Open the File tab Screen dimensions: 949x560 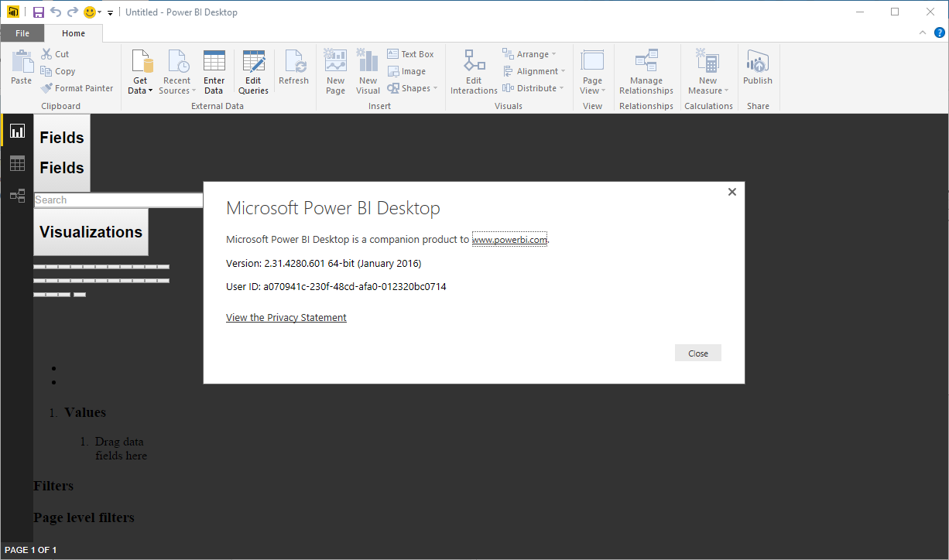(22, 33)
